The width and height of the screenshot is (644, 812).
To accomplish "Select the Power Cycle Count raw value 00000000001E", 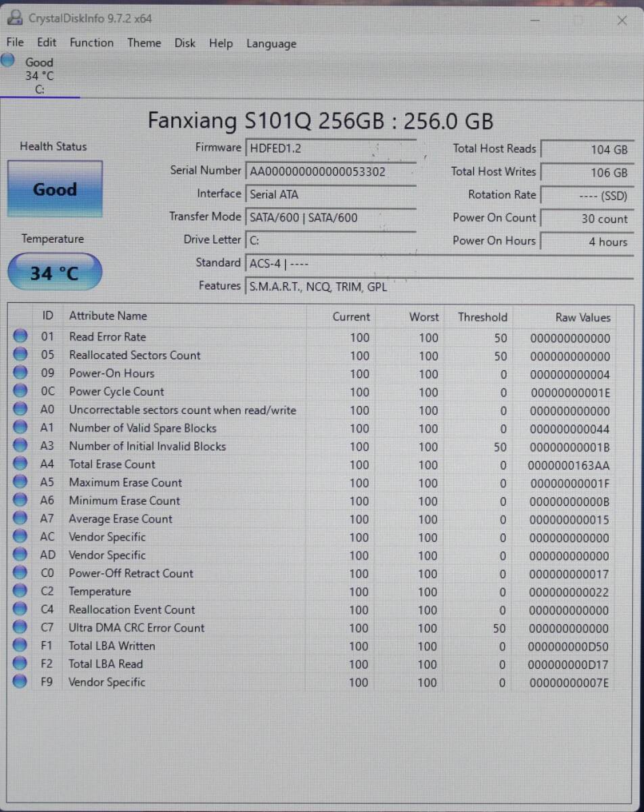I will [x=570, y=392].
